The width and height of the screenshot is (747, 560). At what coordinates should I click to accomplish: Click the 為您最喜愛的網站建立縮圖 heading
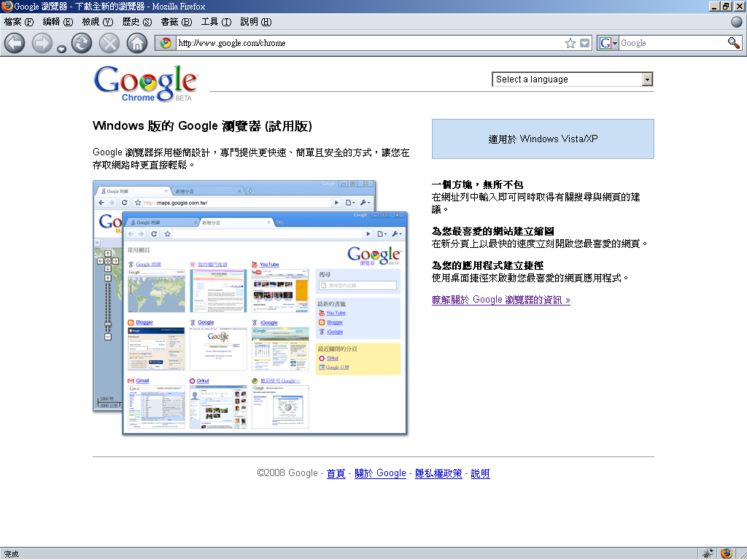pyautogui.click(x=492, y=231)
